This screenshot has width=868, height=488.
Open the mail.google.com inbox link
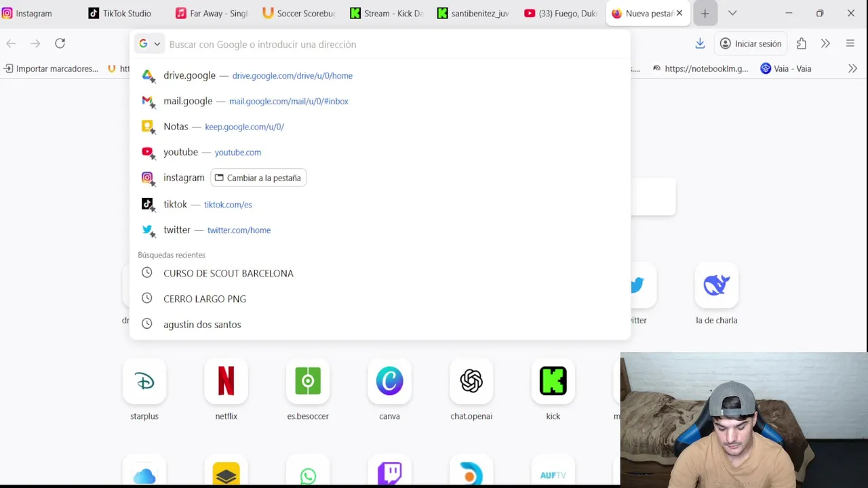289,102
